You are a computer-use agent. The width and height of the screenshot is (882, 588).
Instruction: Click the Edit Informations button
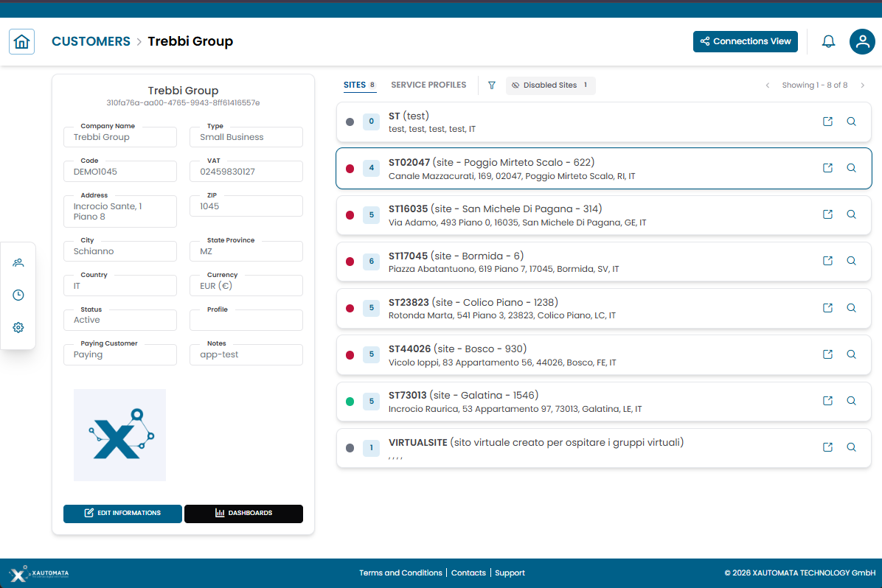(x=122, y=514)
